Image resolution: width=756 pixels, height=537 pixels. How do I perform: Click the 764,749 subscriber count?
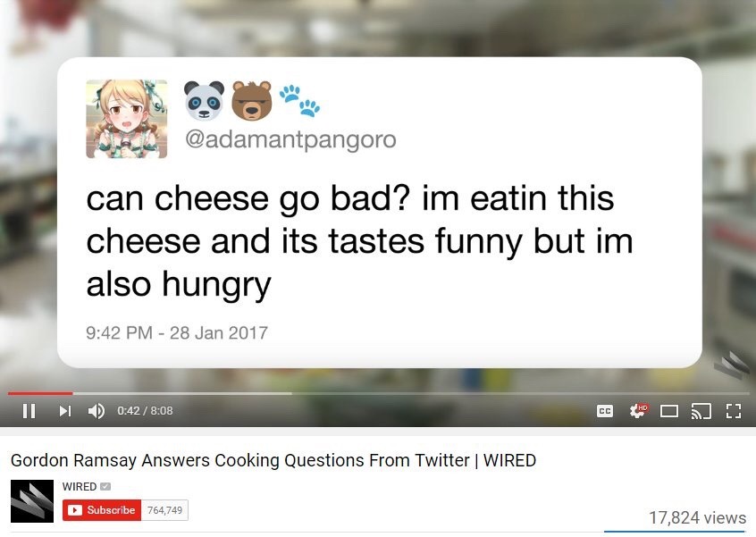click(165, 510)
